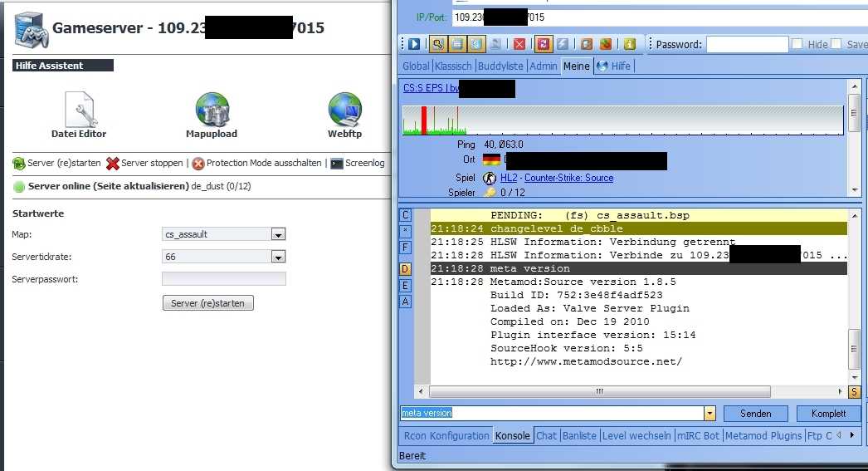Expand the console command history dropdown arrow
This screenshot has width=868, height=471.
coord(710,414)
